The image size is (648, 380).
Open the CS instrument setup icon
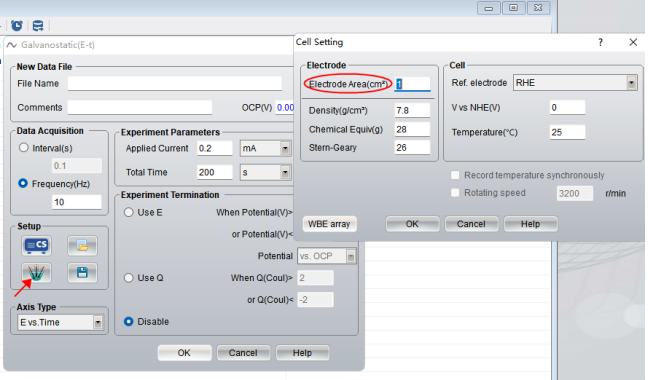coord(36,245)
